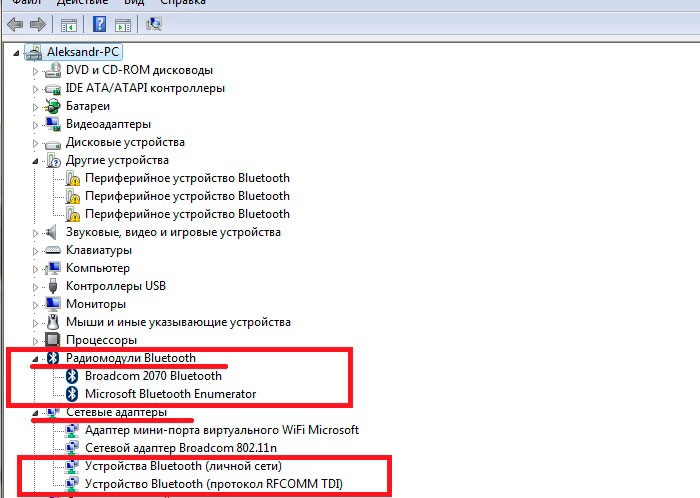Expand DVD и CD-ROM дисководы
This screenshot has height=498, width=700.
[x=35, y=71]
